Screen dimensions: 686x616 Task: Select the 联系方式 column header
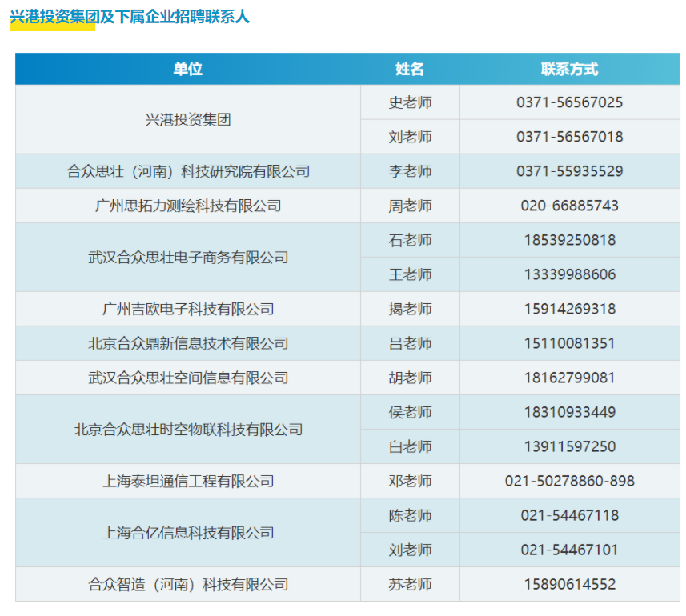570,69
